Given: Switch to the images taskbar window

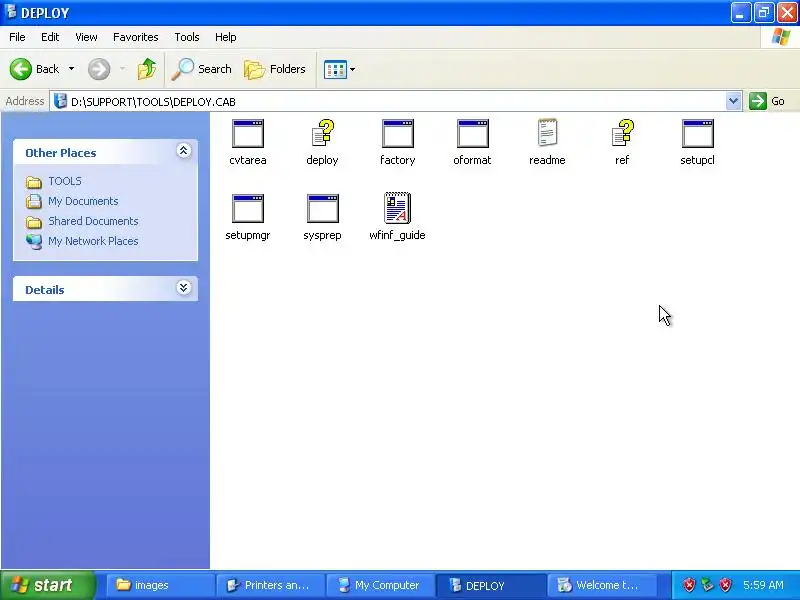Looking at the screenshot, I should 160,585.
